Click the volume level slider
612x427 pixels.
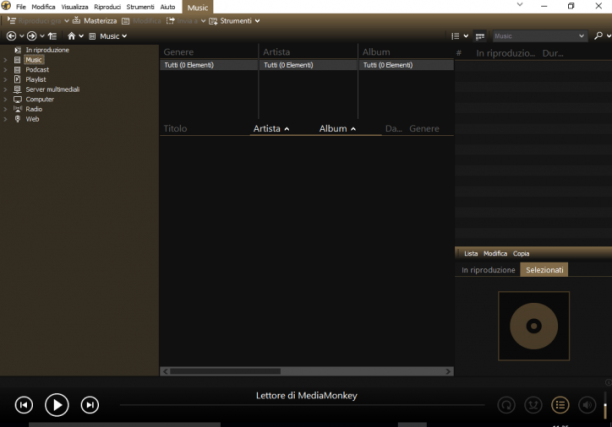coord(605,406)
